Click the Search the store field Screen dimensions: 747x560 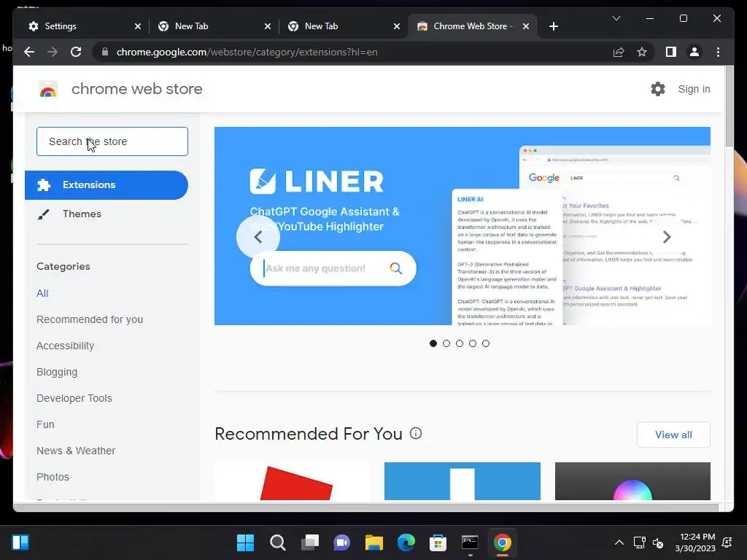[x=112, y=141]
